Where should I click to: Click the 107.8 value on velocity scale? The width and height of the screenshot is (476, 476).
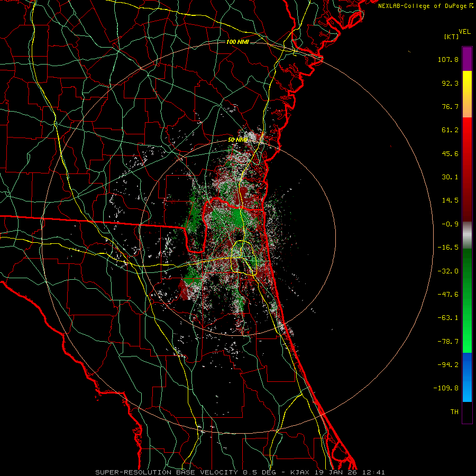click(x=448, y=59)
